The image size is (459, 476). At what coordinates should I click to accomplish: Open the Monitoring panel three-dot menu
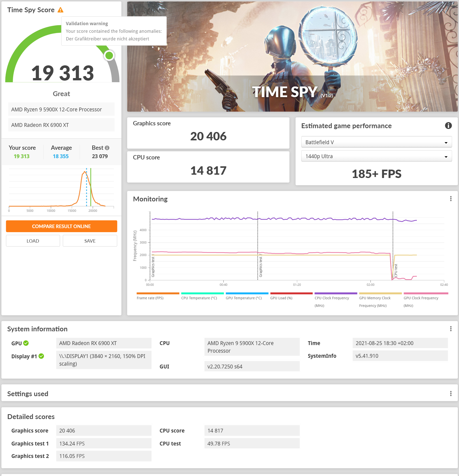coord(451,199)
